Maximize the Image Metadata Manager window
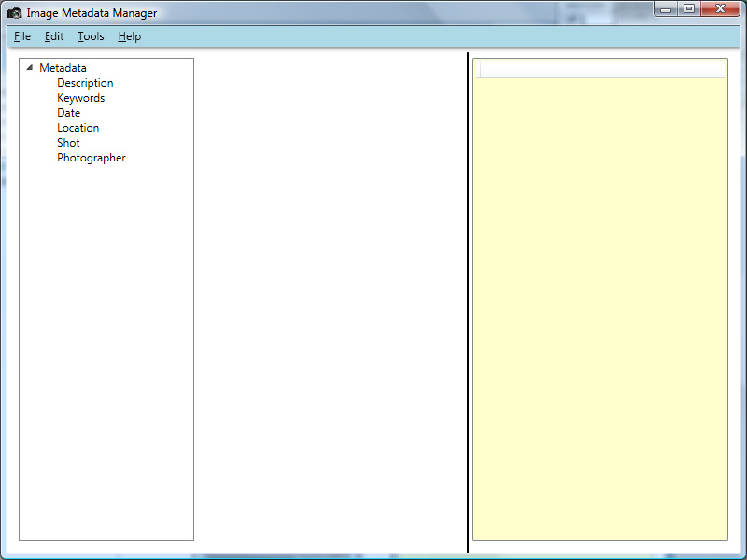Viewport: 747px width, 560px height. pyautogui.click(x=689, y=9)
